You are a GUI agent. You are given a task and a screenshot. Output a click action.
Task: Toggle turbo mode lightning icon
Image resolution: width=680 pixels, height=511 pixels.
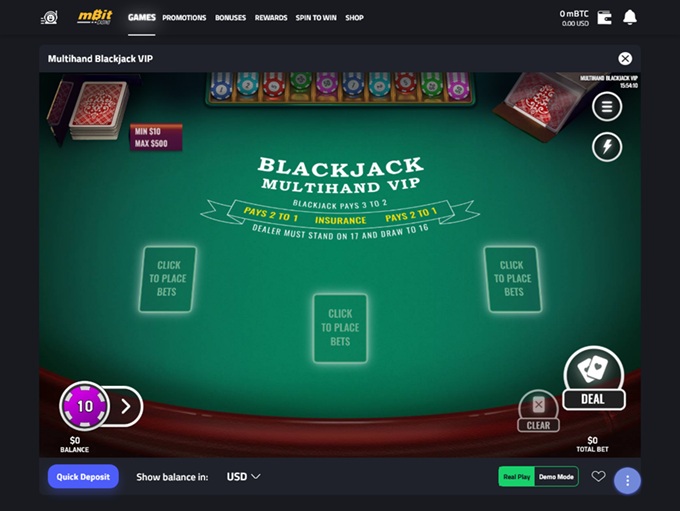(607, 147)
